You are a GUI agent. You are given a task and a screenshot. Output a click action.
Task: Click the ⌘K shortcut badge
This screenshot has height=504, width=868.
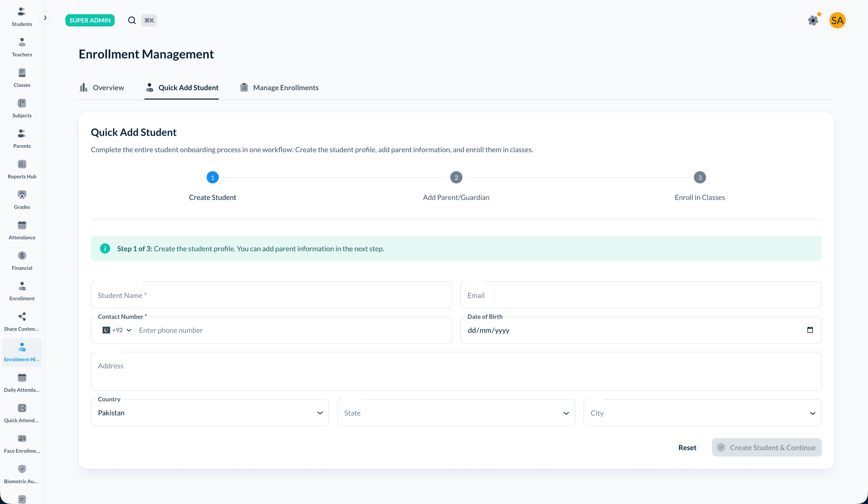click(149, 20)
